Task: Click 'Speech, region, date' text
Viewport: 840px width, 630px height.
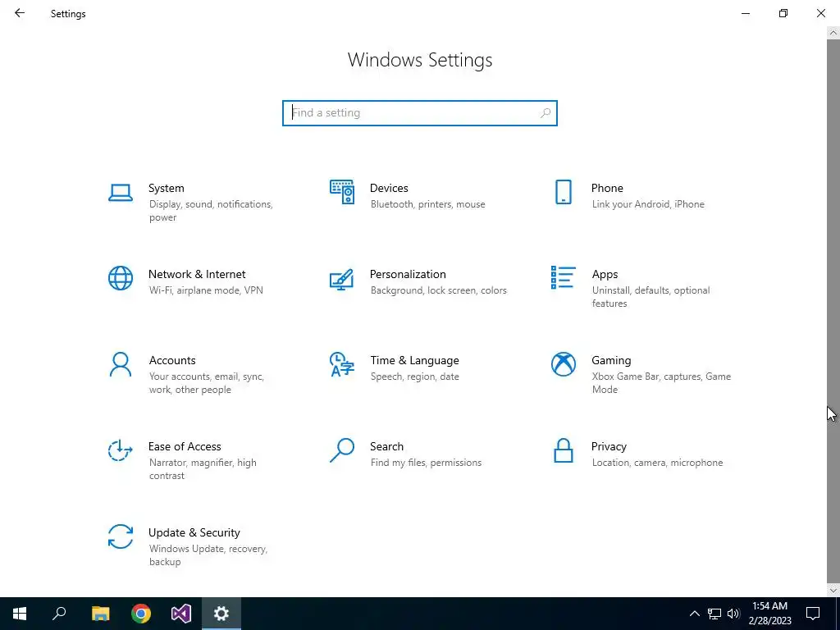Action: [414, 377]
